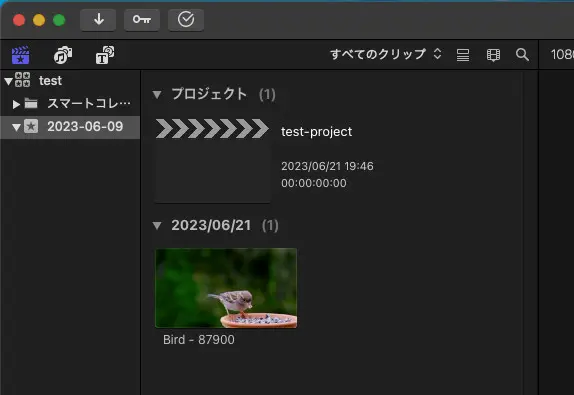
Task: Open the すべてのクリップ filter dropdown
Action: click(x=385, y=54)
